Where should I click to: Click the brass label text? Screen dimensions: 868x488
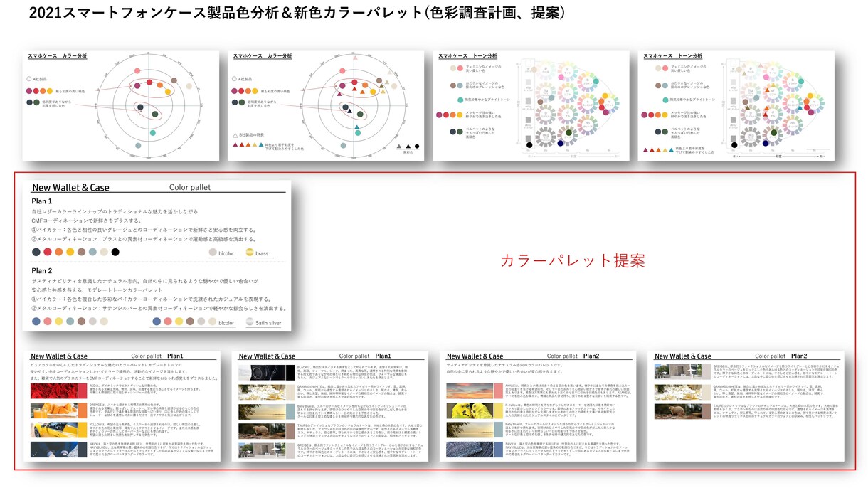pyautogui.click(x=263, y=253)
